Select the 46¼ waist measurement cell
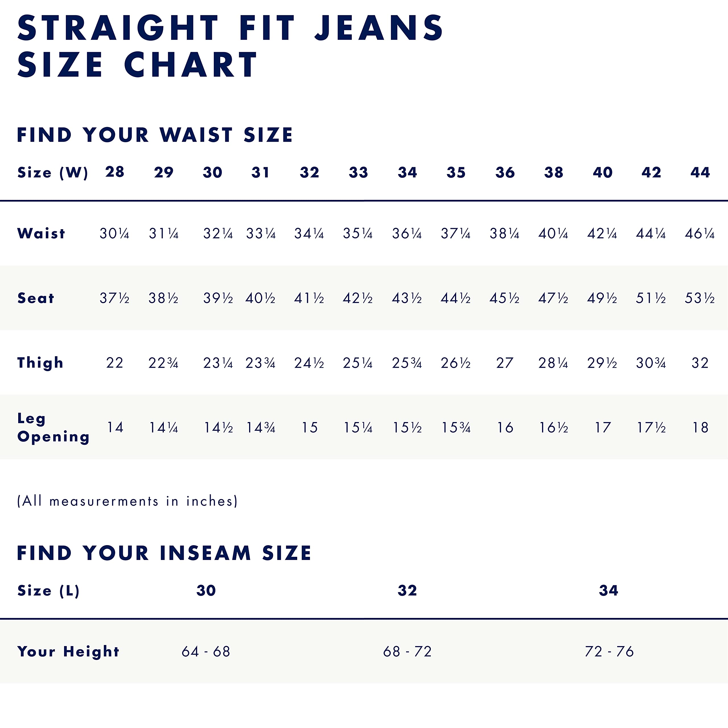Viewport: 728px width, 728px height. 699,234
